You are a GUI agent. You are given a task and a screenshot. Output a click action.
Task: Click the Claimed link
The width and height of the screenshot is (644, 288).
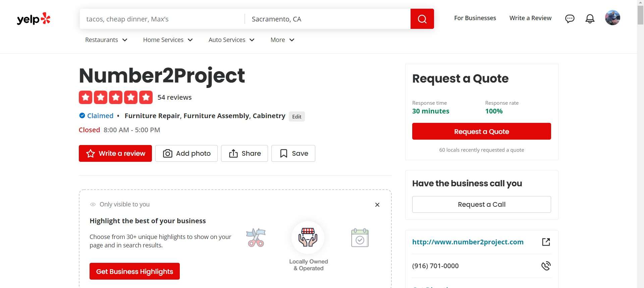pyautogui.click(x=100, y=116)
